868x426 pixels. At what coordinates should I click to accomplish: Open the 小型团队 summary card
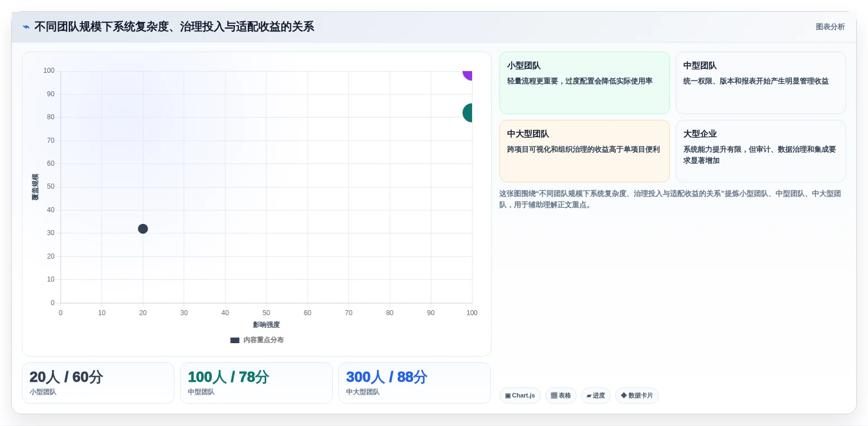click(x=584, y=83)
